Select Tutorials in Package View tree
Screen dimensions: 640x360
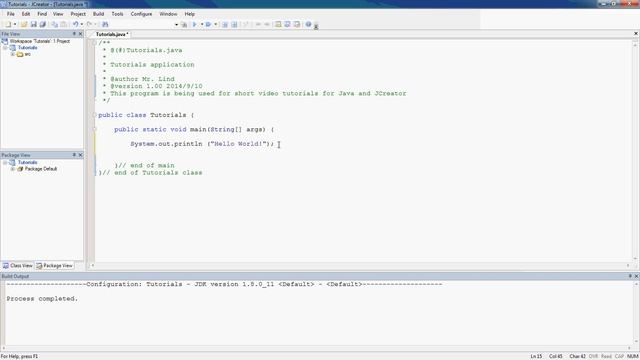click(27, 162)
